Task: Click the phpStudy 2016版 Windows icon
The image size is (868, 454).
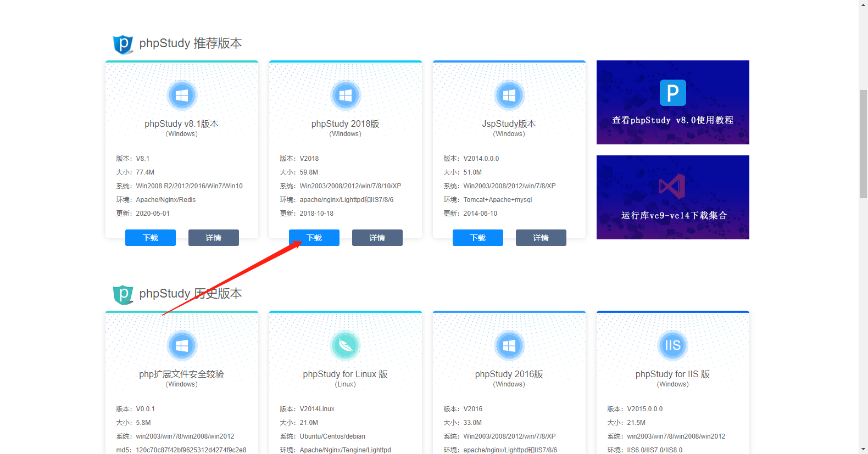Action: (509, 346)
